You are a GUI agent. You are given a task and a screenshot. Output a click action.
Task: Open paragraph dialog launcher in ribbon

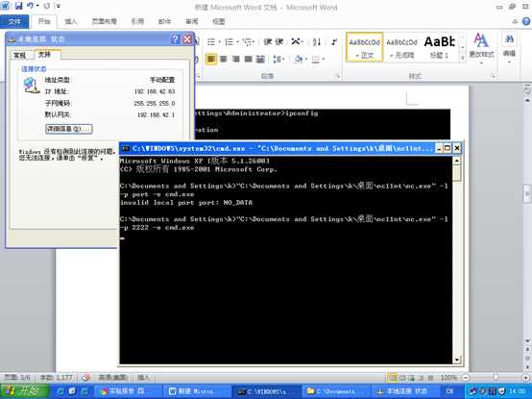point(338,76)
